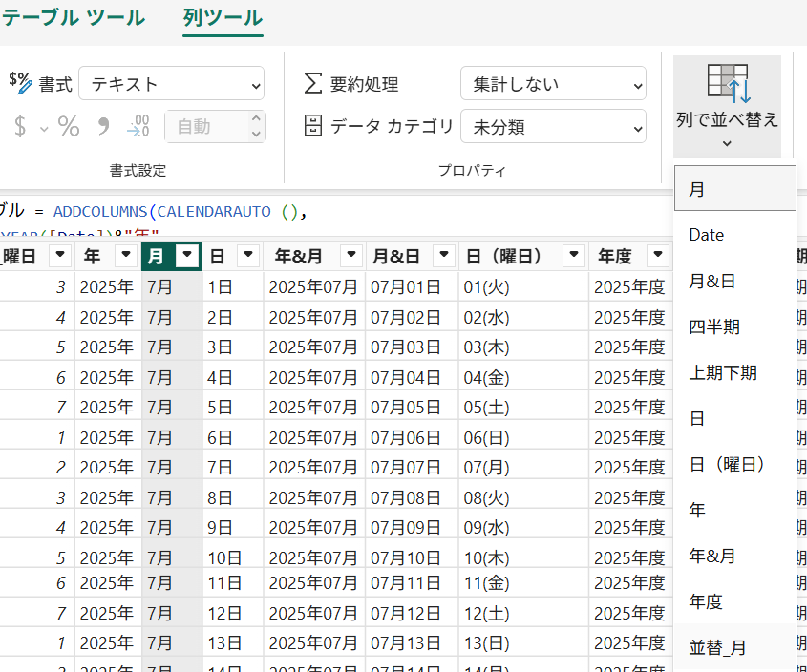Select 年度 in the sort-by list
This screenshot has width=807, height=672.
tap(735, 601)
